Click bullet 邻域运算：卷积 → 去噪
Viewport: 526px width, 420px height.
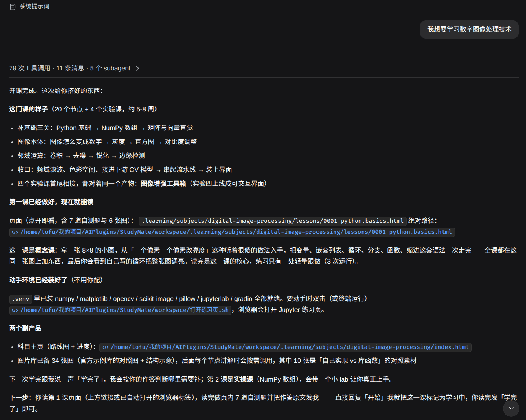tap(81, 156)
